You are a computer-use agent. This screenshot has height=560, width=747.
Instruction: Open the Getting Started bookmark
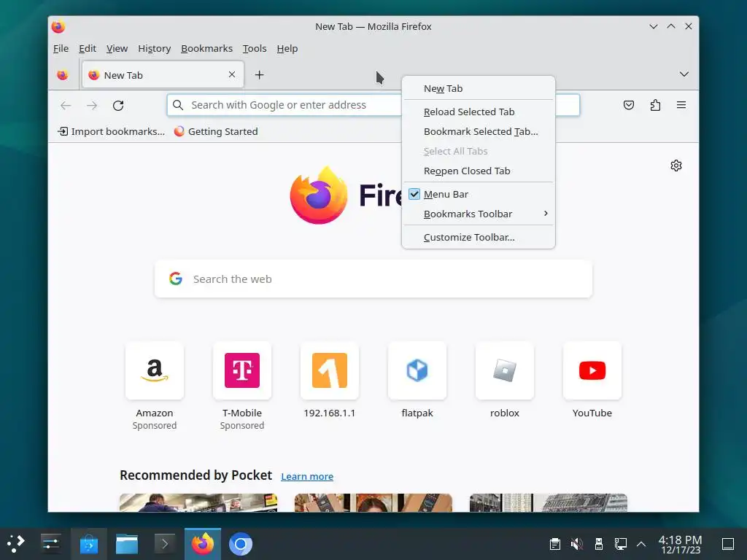[x=216, y=131]
